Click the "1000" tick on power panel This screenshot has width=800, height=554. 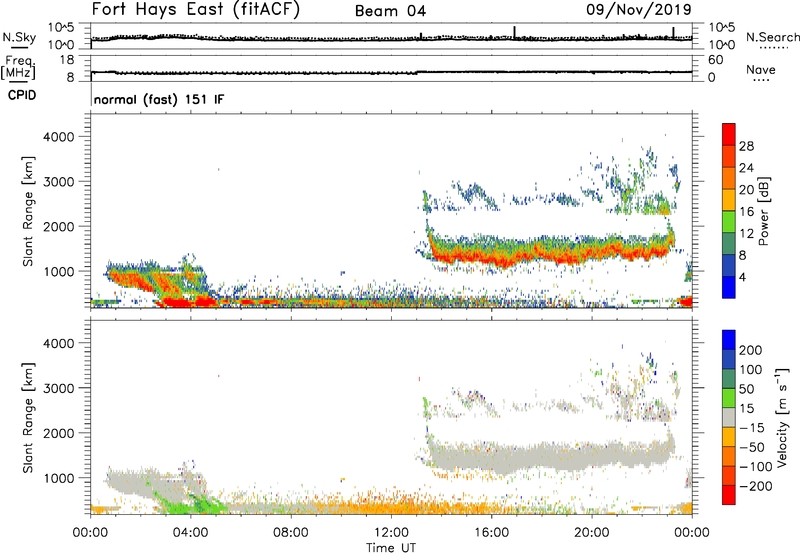(59, 271)
